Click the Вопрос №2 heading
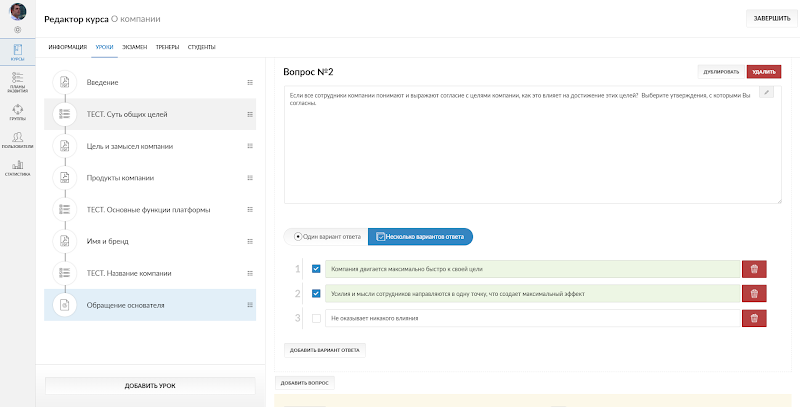This screenshot has width=800, height=407. pos(308,72)
